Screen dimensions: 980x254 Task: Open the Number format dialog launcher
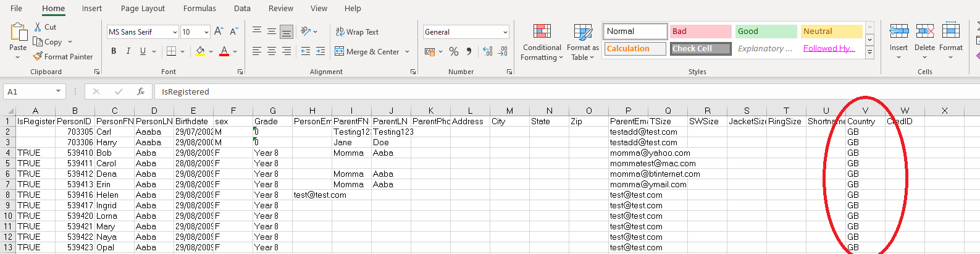(x=509, y=72)
